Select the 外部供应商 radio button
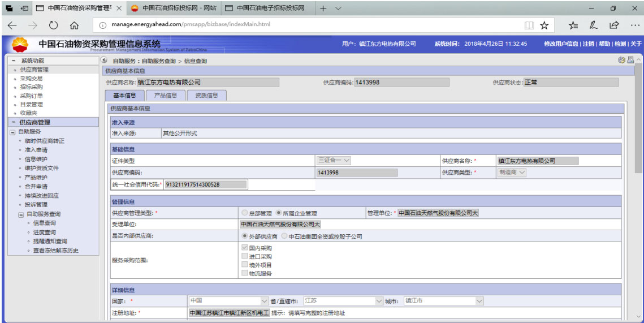Image resolution: width=644 pixels, height=323 pixels. click(x=245, y=236)
